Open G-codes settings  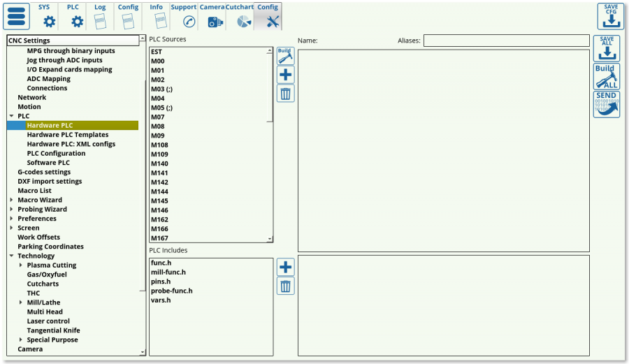click(44, 172)
